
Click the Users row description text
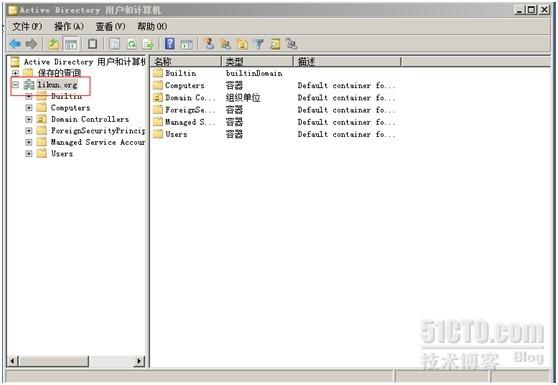tap(346, 134)
